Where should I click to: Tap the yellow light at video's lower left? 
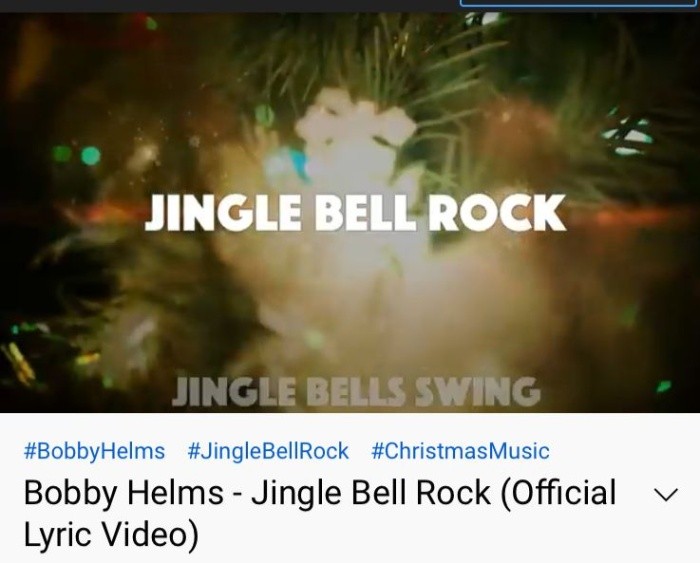click(x=18, y=362)
